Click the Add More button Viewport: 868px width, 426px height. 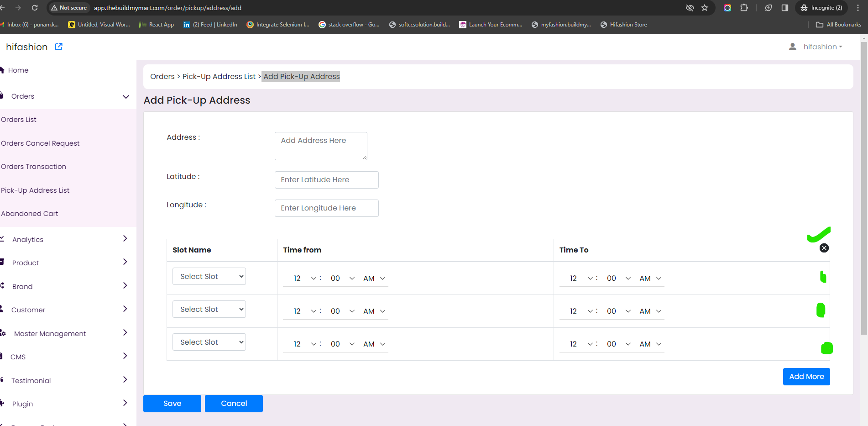pos(806,377)
